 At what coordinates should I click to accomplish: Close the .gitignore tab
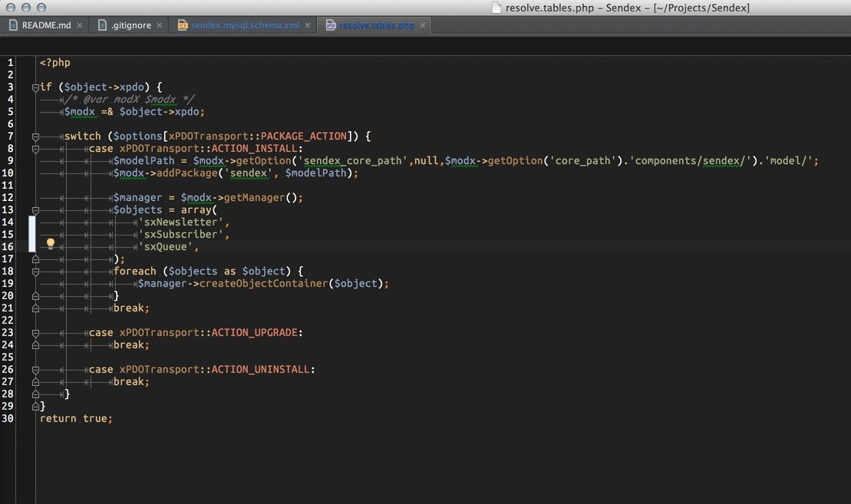[160, 25]
